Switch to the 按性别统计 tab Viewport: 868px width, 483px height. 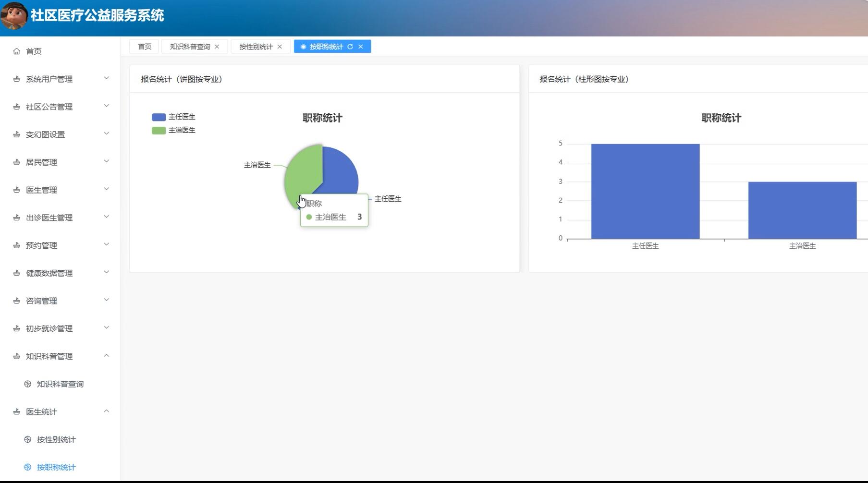(x=256, y=46)
